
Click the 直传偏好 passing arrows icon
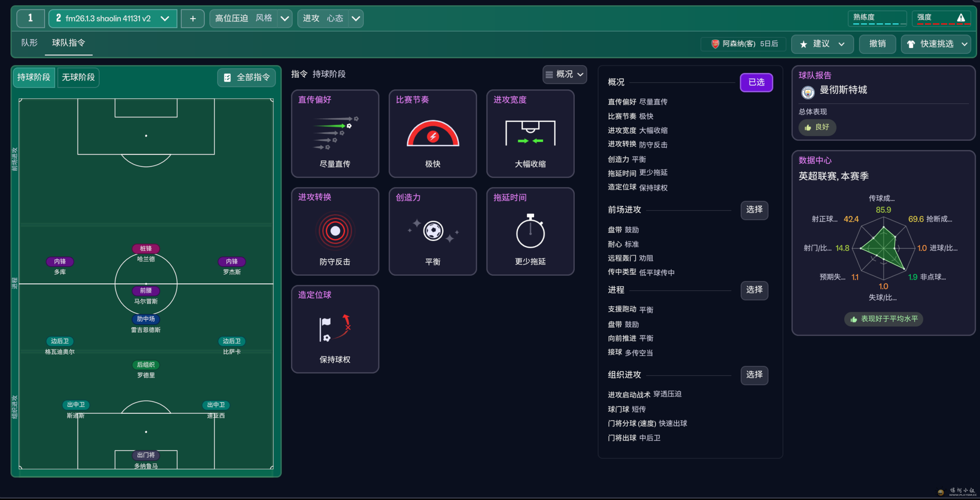tap(335, 133)
